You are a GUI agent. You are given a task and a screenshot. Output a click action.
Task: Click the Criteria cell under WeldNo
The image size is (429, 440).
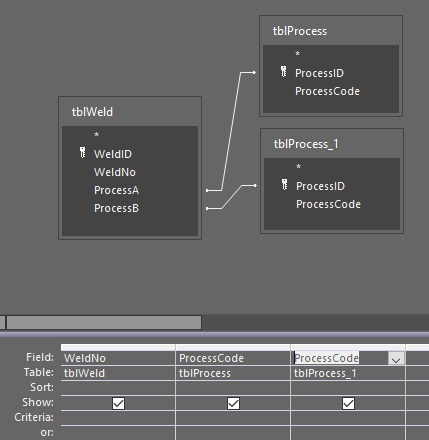pos(118,418)
